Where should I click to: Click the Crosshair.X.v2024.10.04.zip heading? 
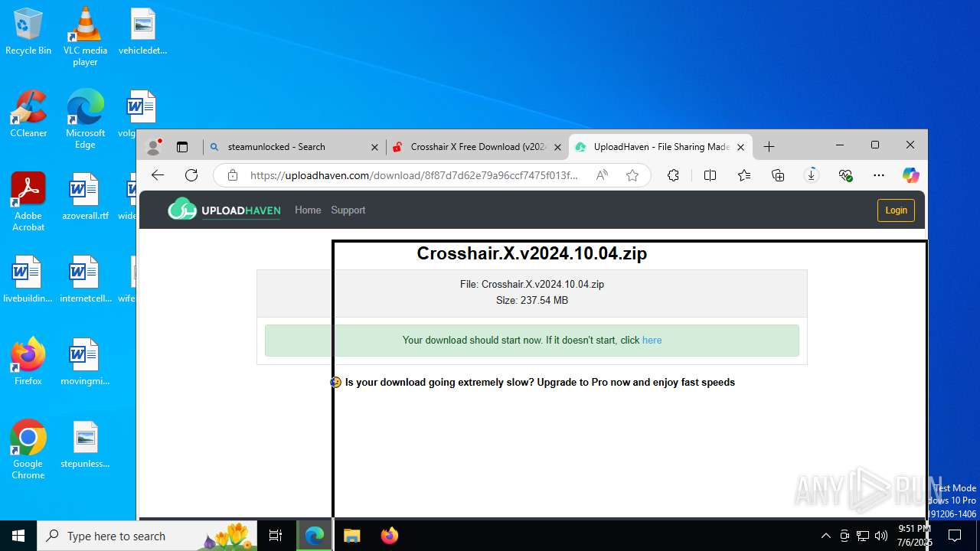[x=531, y=253]
